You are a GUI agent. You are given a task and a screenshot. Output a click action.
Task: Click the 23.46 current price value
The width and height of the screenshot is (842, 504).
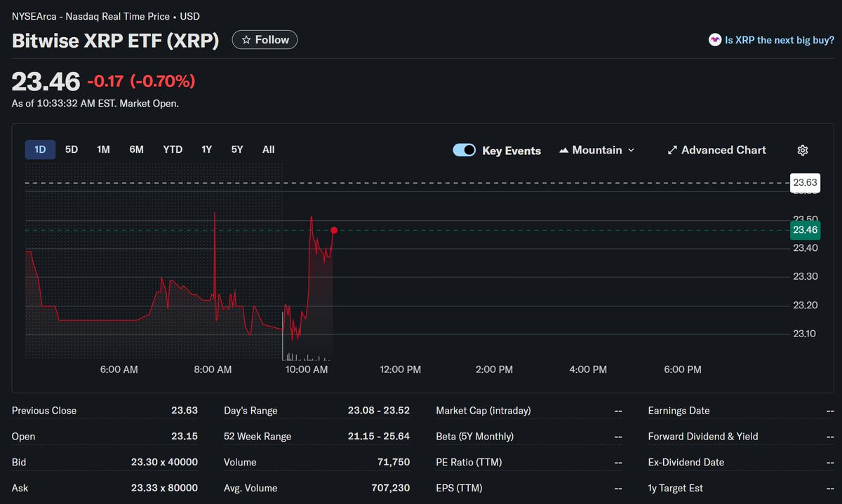(46, 81)
